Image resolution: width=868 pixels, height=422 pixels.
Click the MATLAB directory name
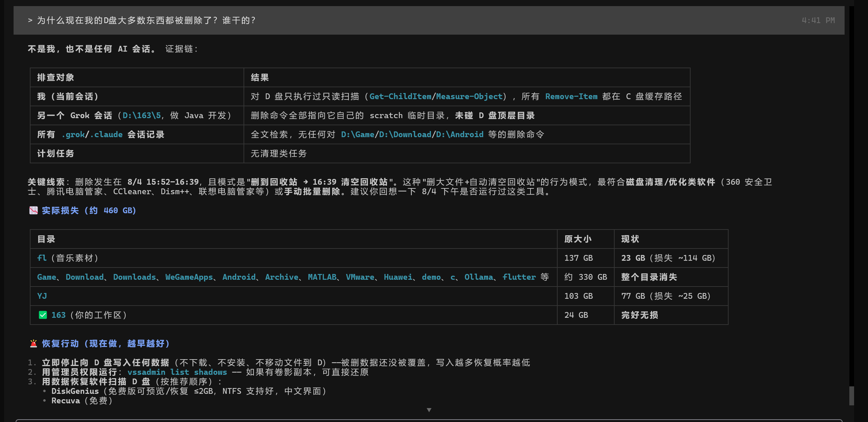(x=322, y=277)
